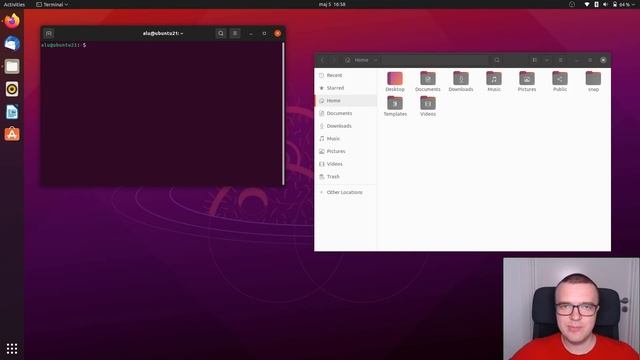Open the snap folder
Image resolution: width=640 pixels, height=360 pixels.
tap(593, 81)
